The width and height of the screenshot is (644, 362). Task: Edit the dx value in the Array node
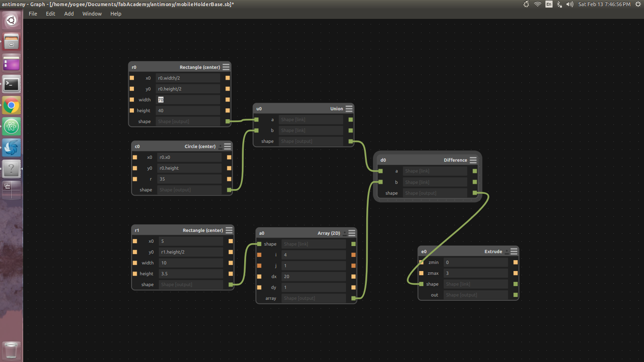point(314,276)
